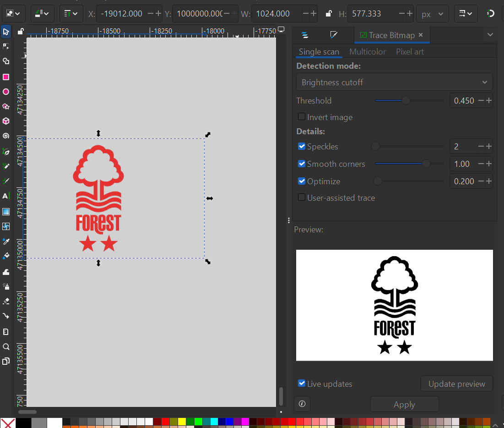Select the Text tool
Viewport: 504px width, 428px height.
tap(6, 196)
